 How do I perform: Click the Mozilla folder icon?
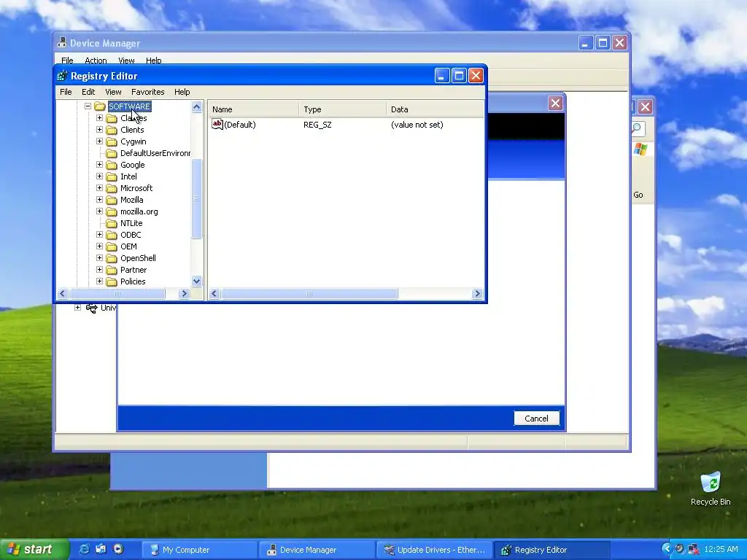pyautogui.click(x=112, y=200)
